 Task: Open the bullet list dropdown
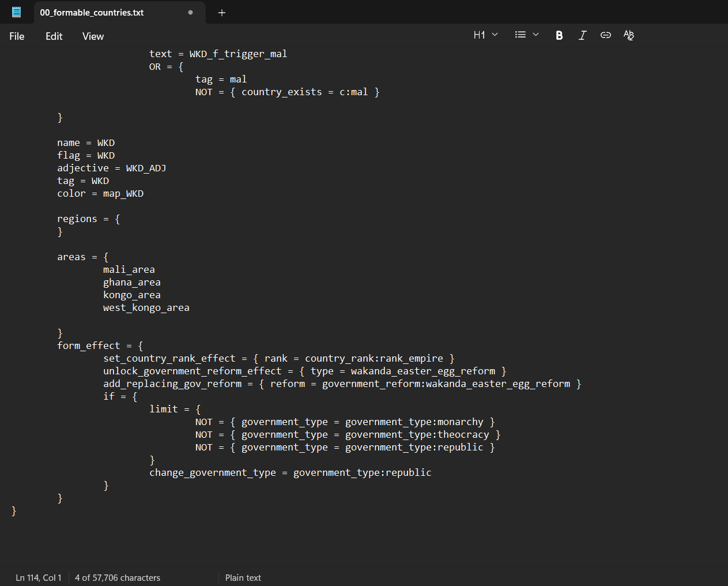(527, 35)
